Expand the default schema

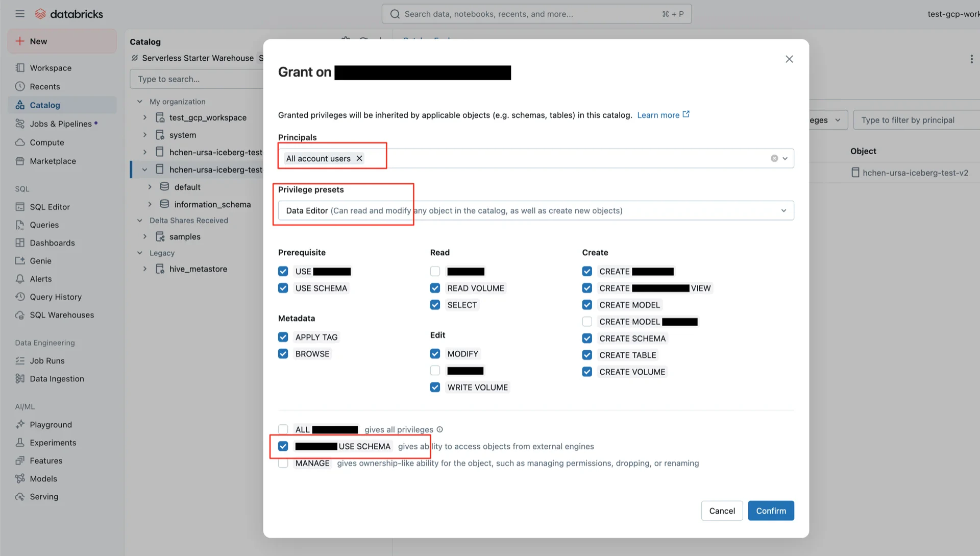pyautogui.click(x=150, y=187)
